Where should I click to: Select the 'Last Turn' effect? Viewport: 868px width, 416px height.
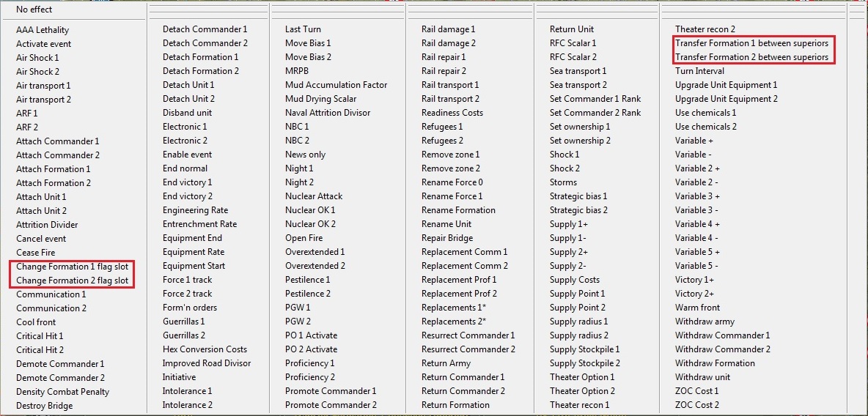303,29
